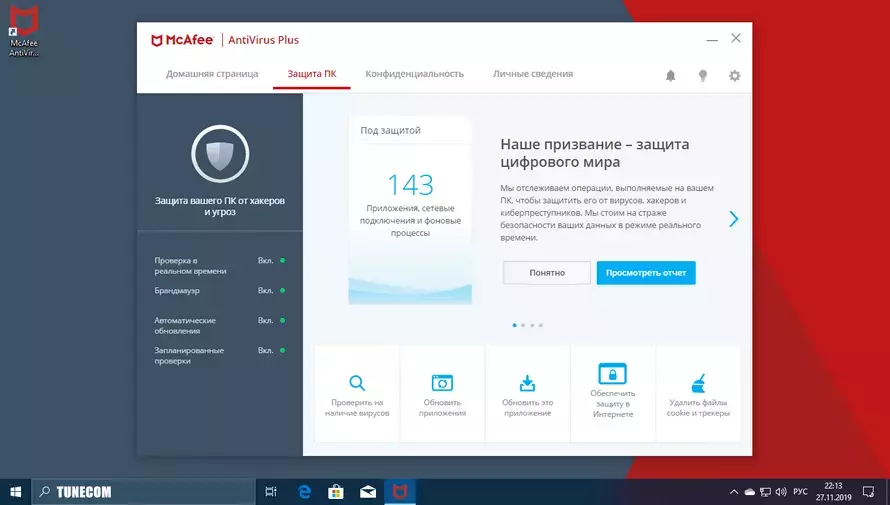Click the OneDrive cloud tray icon
Image resolution: width=890 pixels, height=505 pixels.
749,492
